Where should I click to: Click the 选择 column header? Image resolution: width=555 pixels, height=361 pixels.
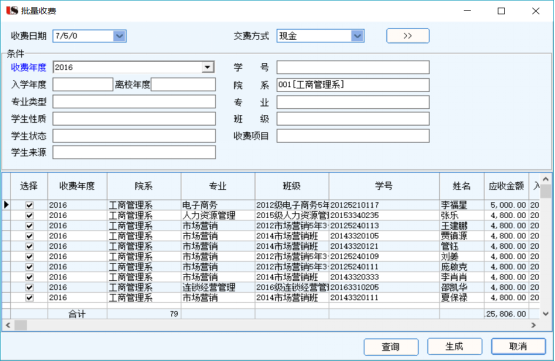(x=29, y=186)
